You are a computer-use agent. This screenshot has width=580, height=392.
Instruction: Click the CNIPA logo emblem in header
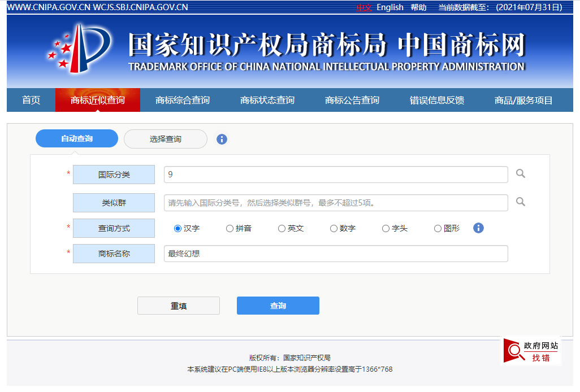tap(80, 48)
